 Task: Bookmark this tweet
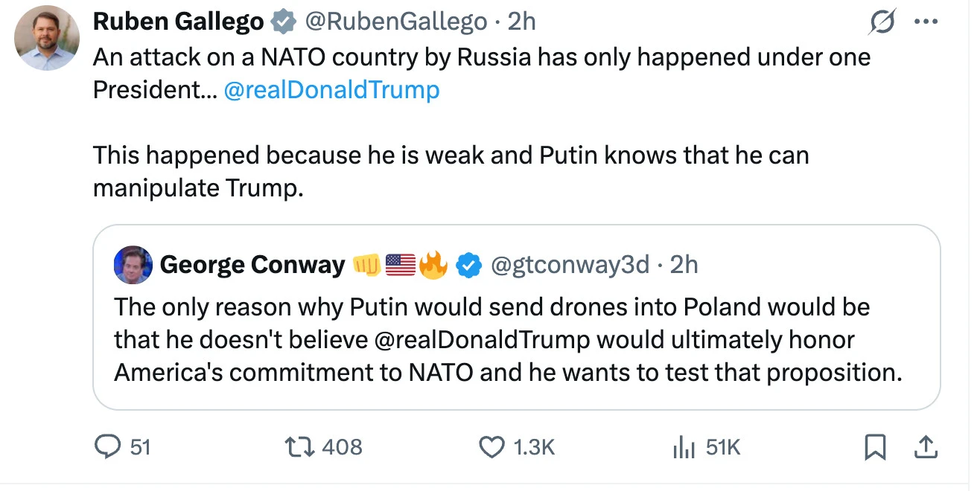click(x=874, y=446)
